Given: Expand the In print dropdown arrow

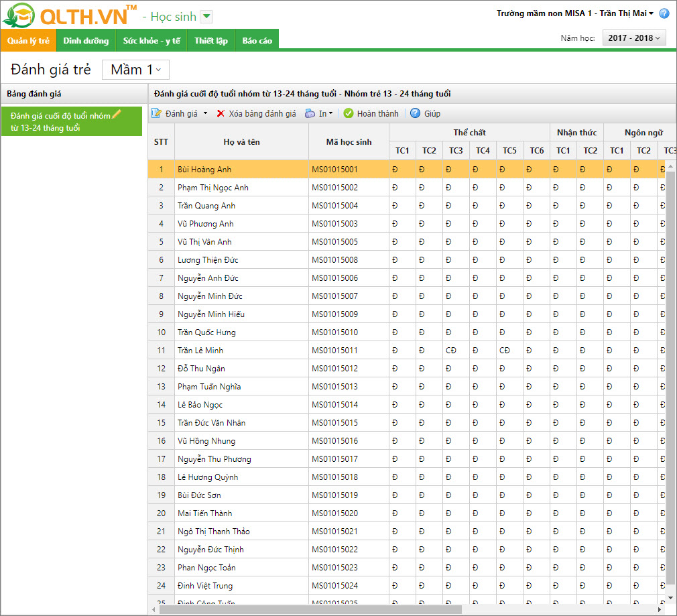Looking at the screenshot, I should tap(330, 113).
